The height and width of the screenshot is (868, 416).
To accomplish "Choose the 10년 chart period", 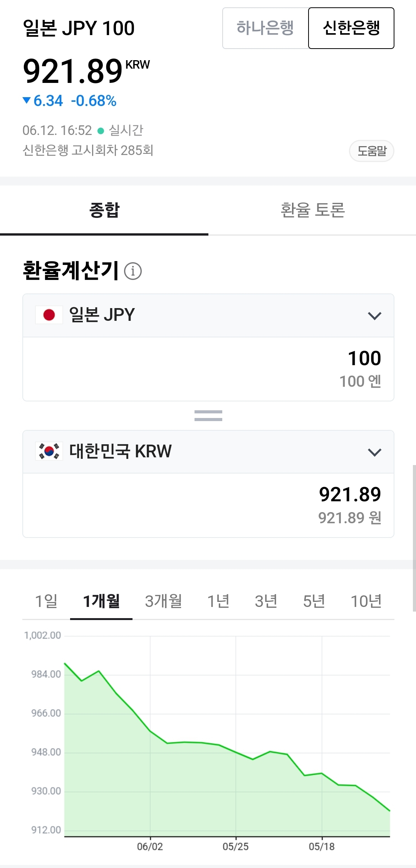I will (366, 601).
